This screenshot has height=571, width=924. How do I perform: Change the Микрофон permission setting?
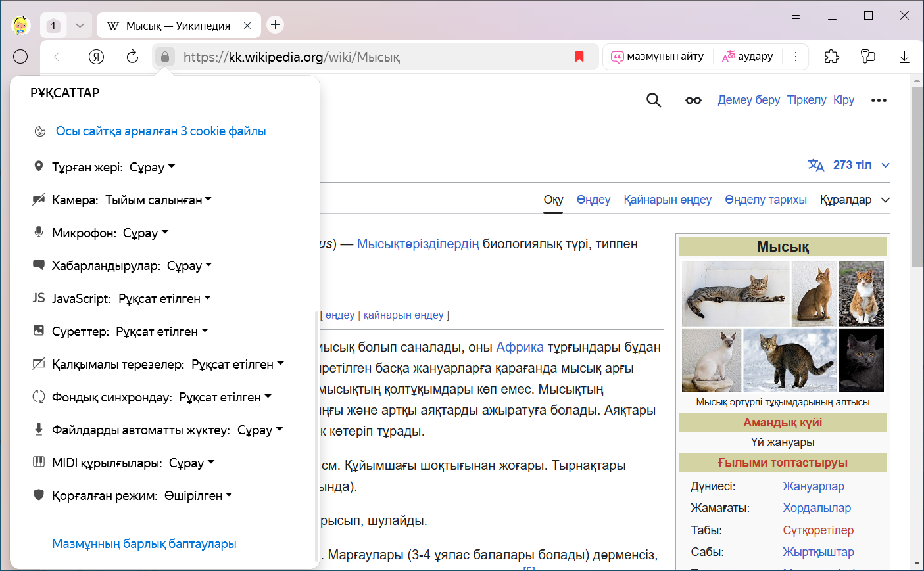(x=145, y=233)
